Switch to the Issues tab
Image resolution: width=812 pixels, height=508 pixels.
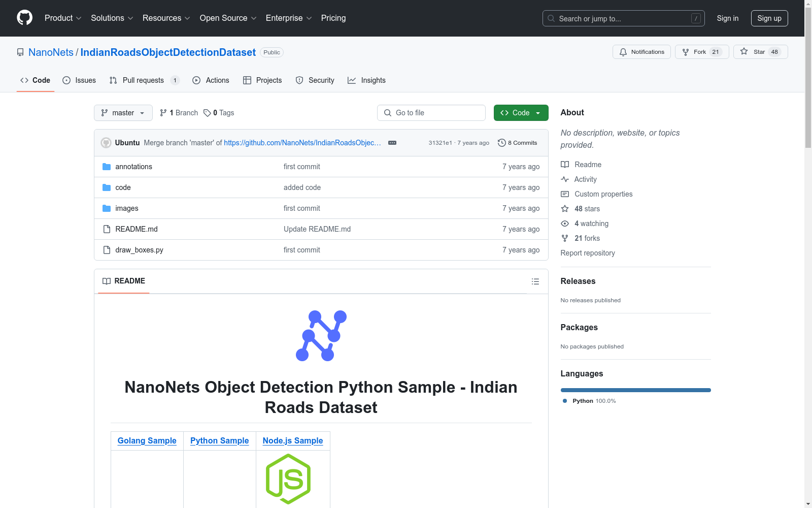79,80
